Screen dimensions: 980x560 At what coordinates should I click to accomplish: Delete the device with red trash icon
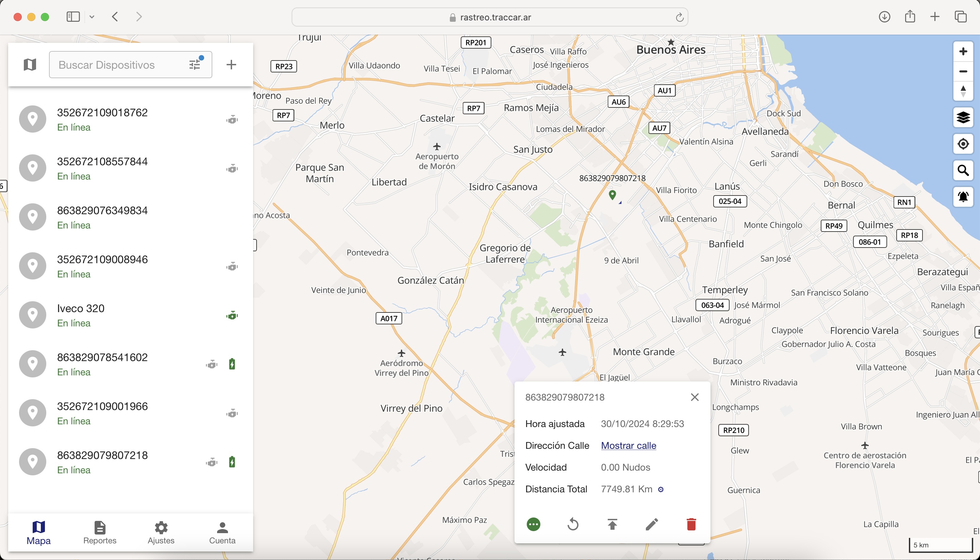[691, 524]
